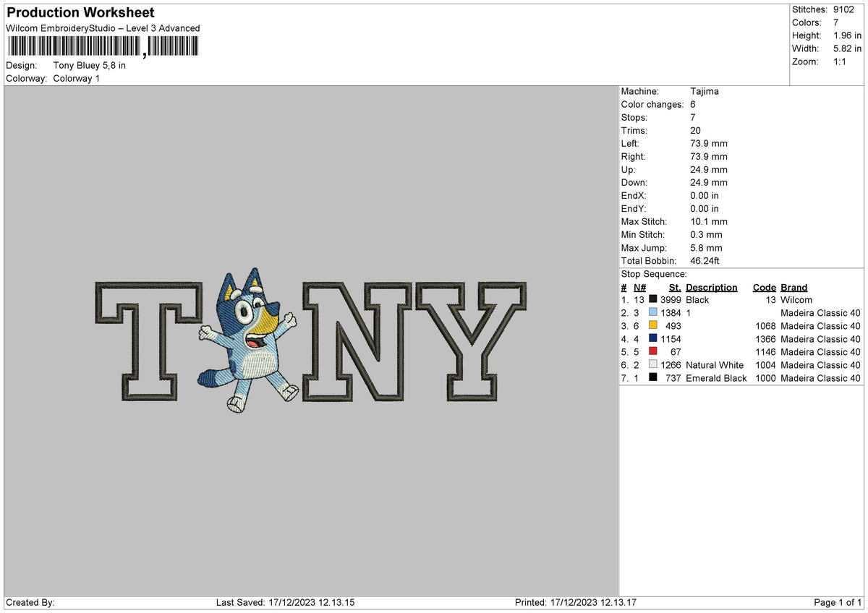
Task: Select the Natural White thread swatch
Action: pyautogui.click(x=653, y=365)
